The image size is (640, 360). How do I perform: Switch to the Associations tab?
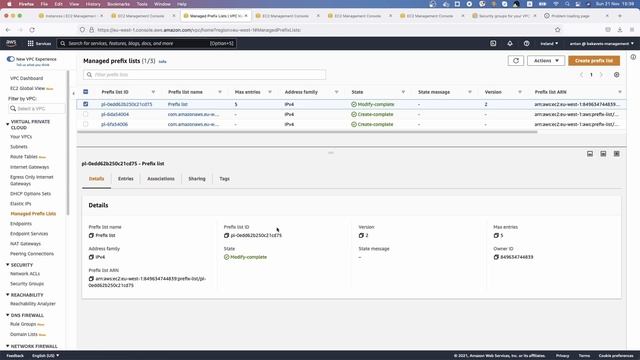click(161, 179)
